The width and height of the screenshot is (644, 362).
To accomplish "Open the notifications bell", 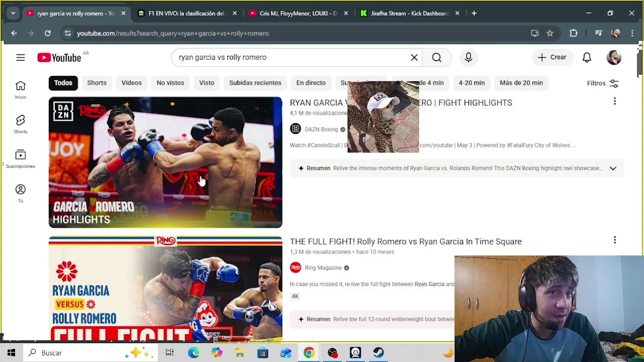I will click(587, 57).
